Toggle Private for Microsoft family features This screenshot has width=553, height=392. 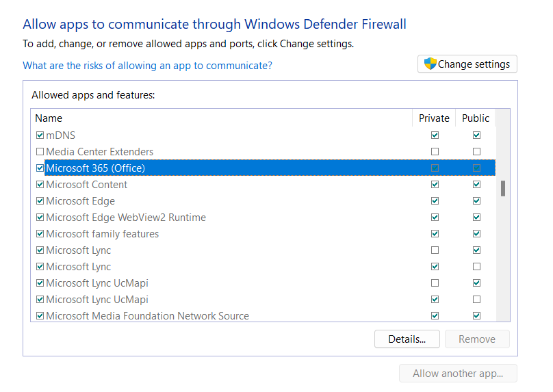click(x=435, y=233)
